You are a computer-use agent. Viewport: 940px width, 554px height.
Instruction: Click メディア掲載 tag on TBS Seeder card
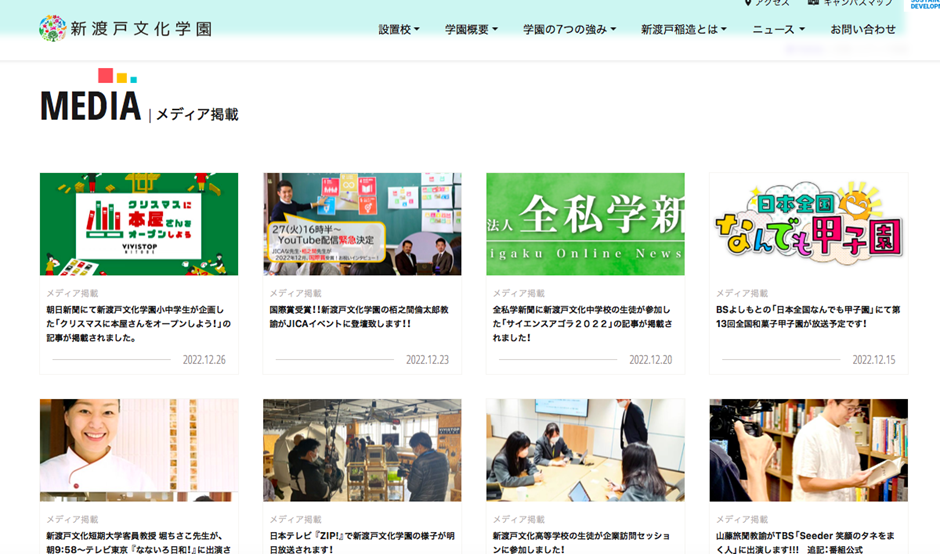coord(742,519)
